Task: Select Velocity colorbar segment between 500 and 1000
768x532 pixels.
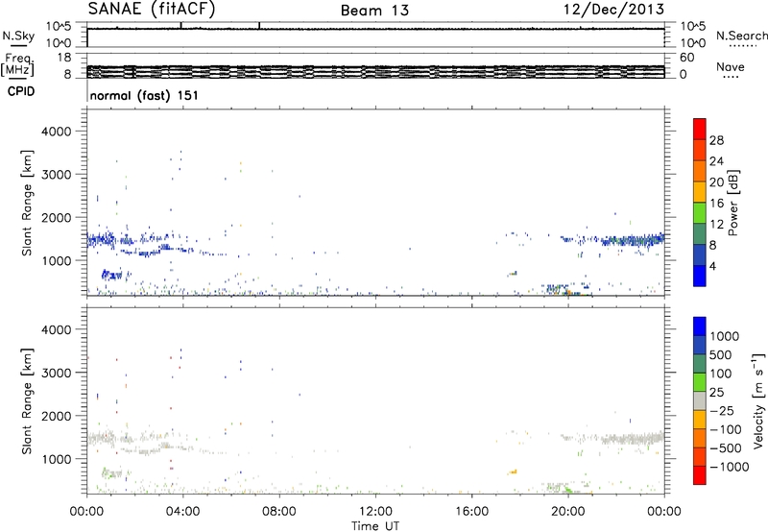Action: point(700,345)
